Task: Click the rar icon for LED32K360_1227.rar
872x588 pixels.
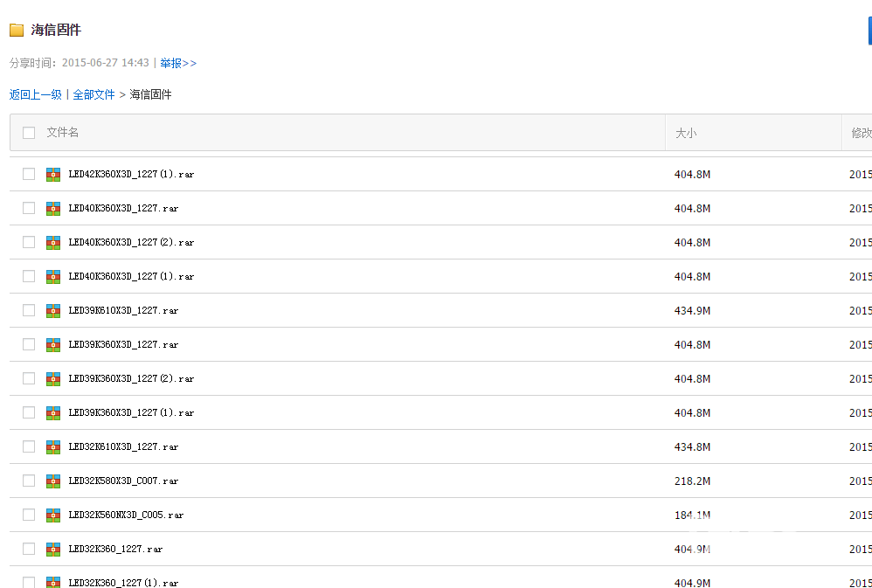Action: (53, 549)
